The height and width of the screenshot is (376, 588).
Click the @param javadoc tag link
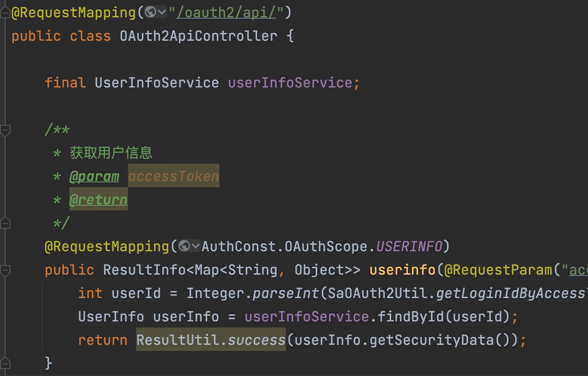95,176
